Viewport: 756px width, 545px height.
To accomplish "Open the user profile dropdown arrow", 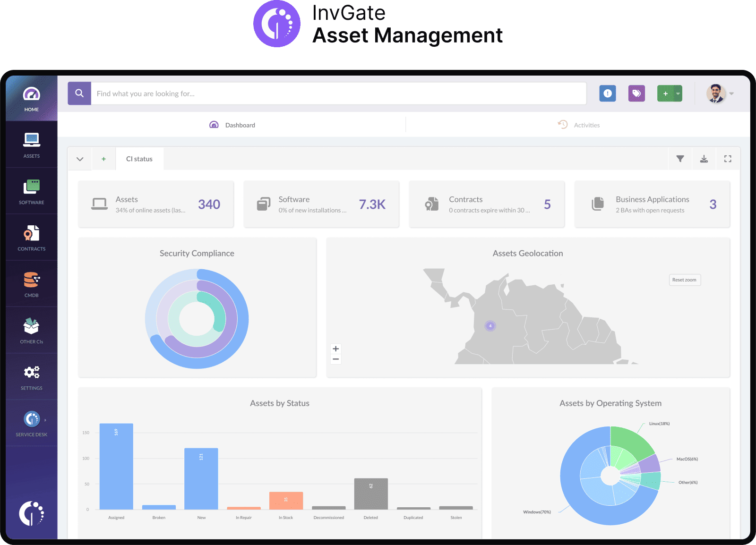I will point(732,94).
